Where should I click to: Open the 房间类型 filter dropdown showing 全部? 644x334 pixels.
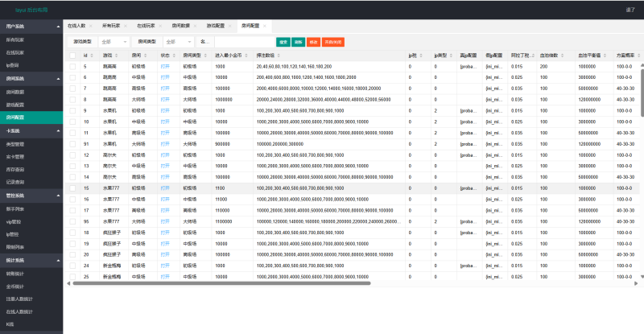point(179,42)
